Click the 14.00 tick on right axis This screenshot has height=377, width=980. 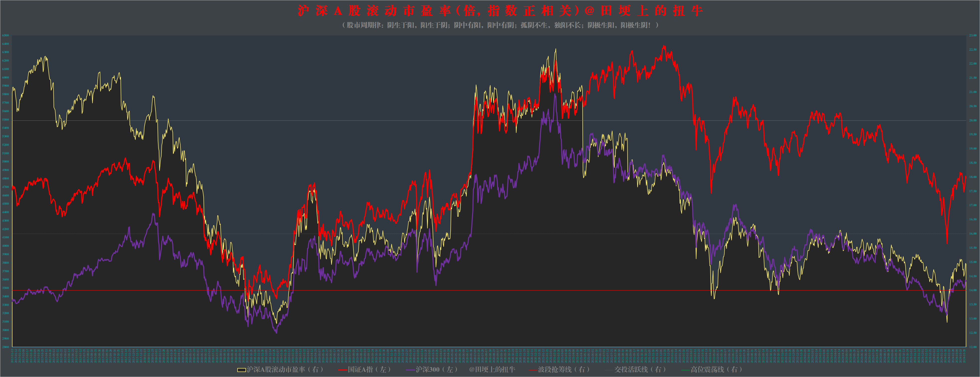(x=973, y=290)
